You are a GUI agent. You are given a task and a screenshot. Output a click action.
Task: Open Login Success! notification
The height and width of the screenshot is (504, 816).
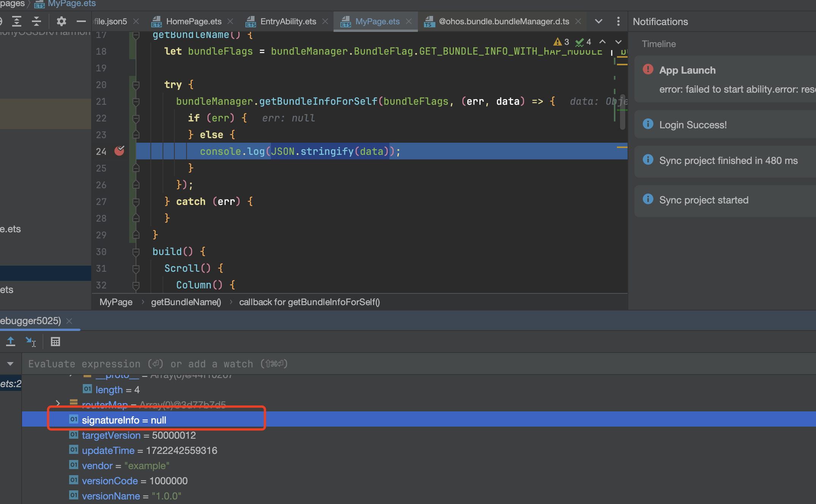(x=725, y=124)
